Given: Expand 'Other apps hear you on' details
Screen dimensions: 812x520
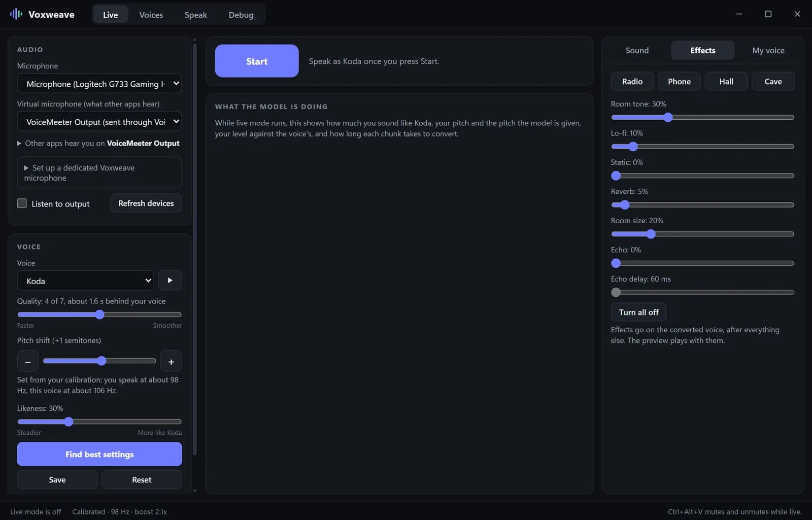Looking at the screenshot, I should coord(98,143).
